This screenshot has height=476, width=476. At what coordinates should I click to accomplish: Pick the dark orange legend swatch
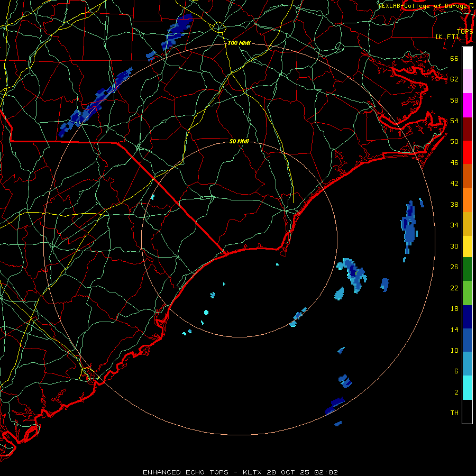(467, 176)
